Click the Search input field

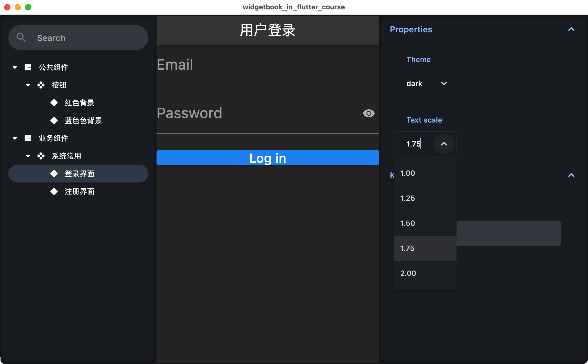click(x=78, y=38)
